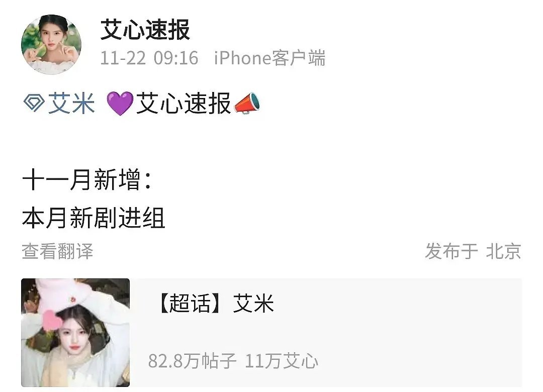Tap the blank grey area of the 艾米 card
This screenshot has height=392, width=543.
pos(416,332)
